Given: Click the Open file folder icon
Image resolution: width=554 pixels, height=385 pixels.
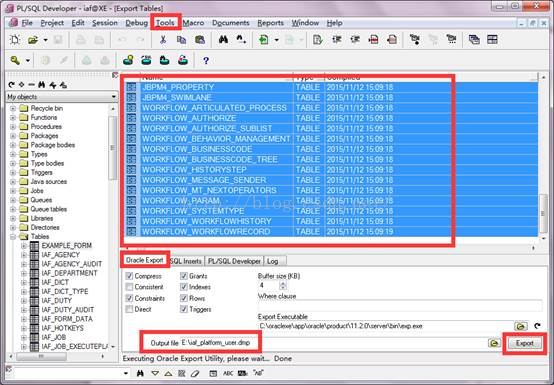Looking at the screenshot, I should [x=33, y=40].
